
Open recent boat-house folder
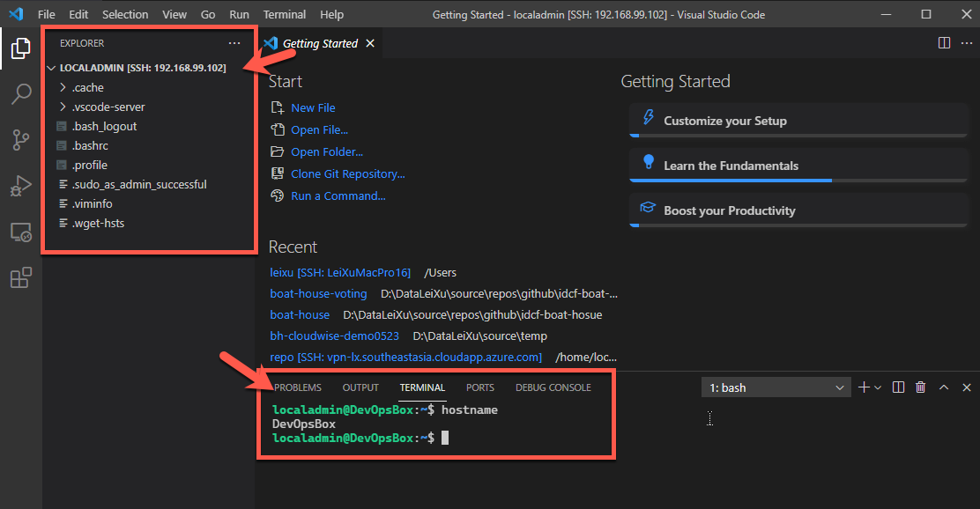(x=300, y=314)
